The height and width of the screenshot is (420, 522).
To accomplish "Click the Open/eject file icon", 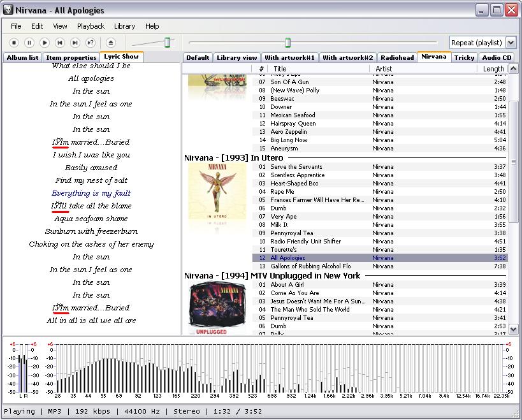I will (111, 43).
